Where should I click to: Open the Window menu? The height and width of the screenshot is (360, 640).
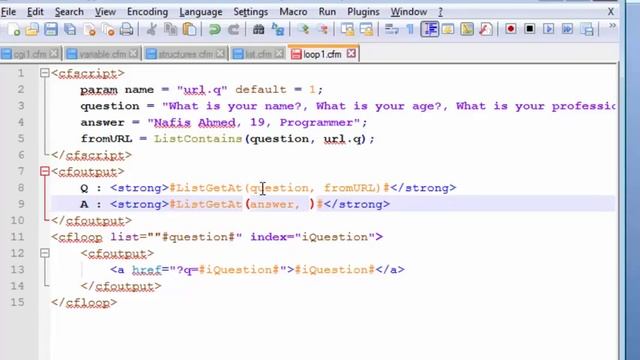pos(409,12)
